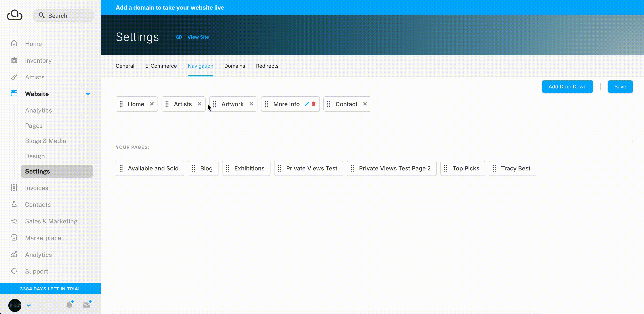Open Home via its sidebar icon
644x314 pixels.
click(14, 44)
